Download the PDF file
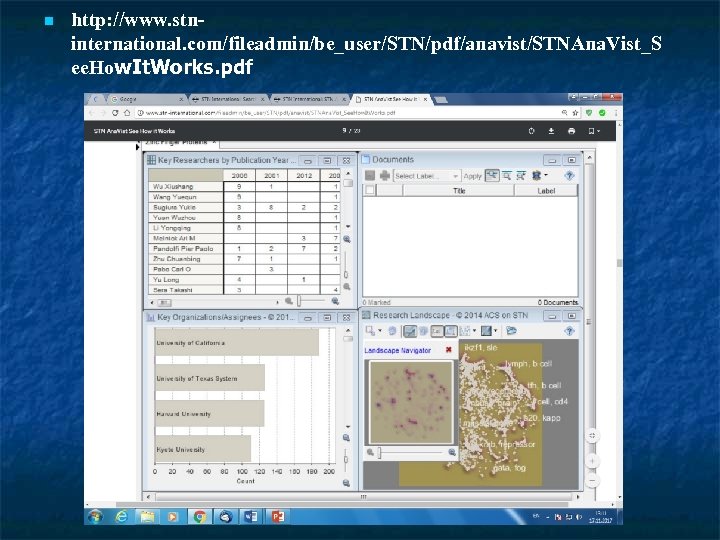 pos(551,131)
